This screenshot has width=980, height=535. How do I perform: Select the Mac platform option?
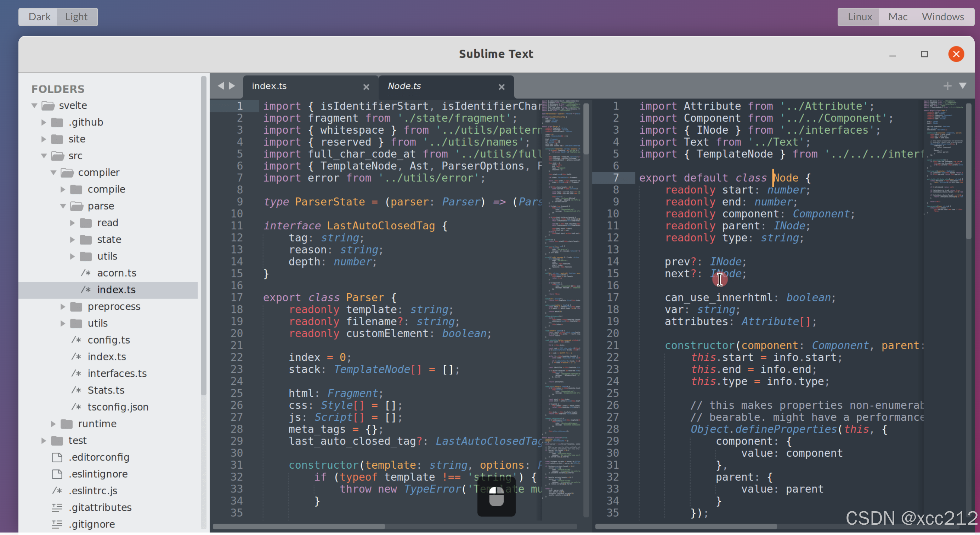point(897,17)
